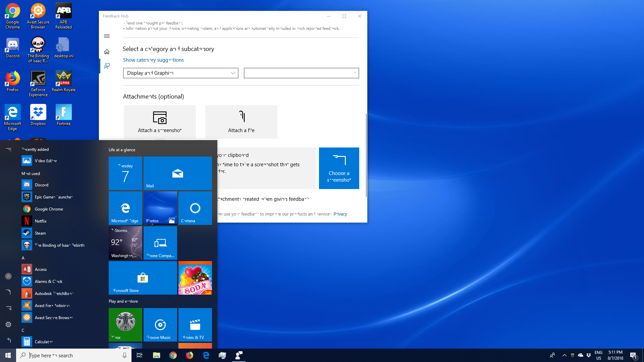Open the Calendar tile showing Tuesday 7
The image size is (644, 362).
click(x=125, y=173)
